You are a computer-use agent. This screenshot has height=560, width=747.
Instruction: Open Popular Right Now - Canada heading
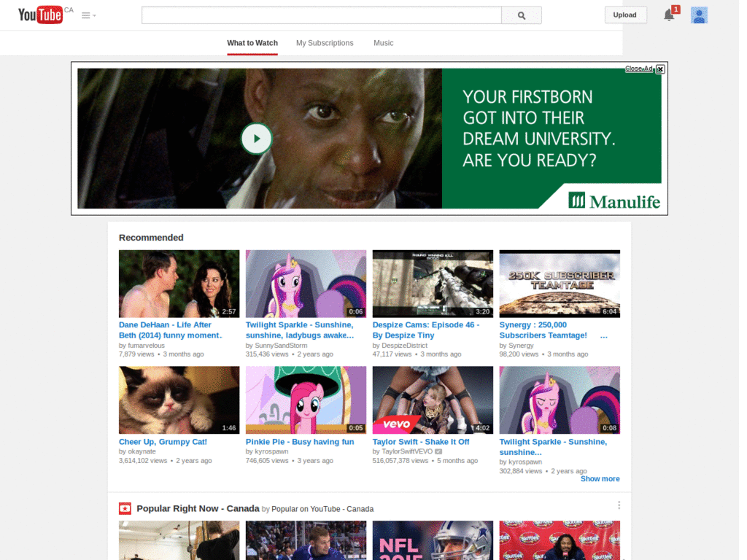click(198, 508)
